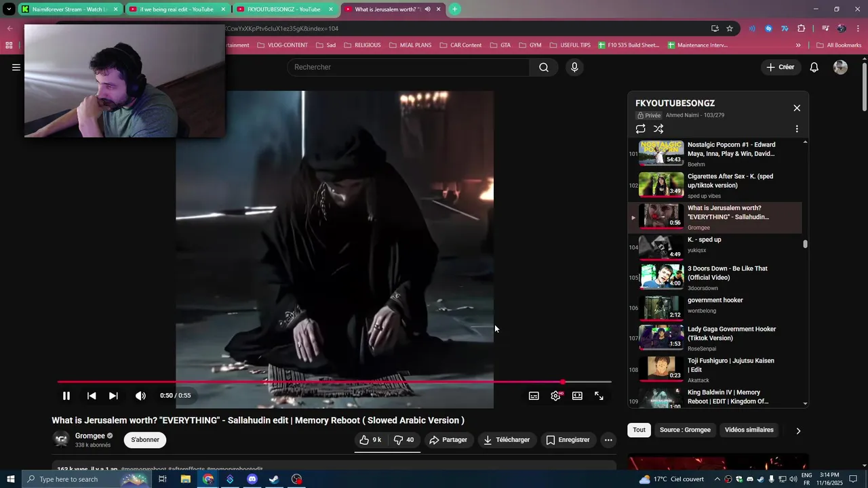The image size is (868, 488).
Task: Subscribe with the S'abonner button
Action: [x=145, y=440]
